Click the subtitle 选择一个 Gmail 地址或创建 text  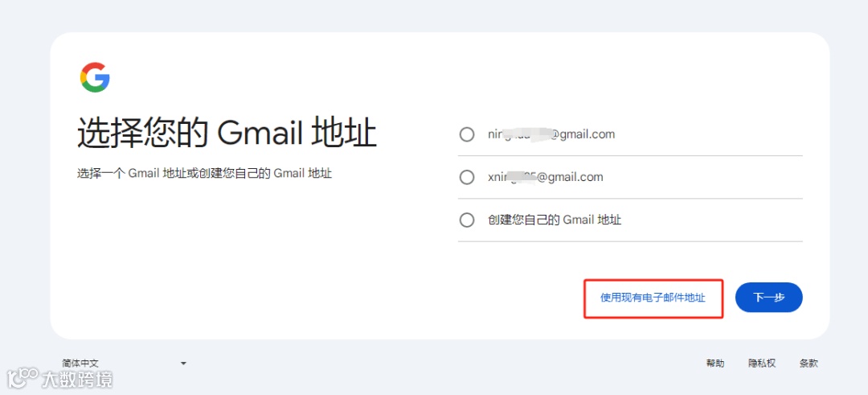coord(204,174)
